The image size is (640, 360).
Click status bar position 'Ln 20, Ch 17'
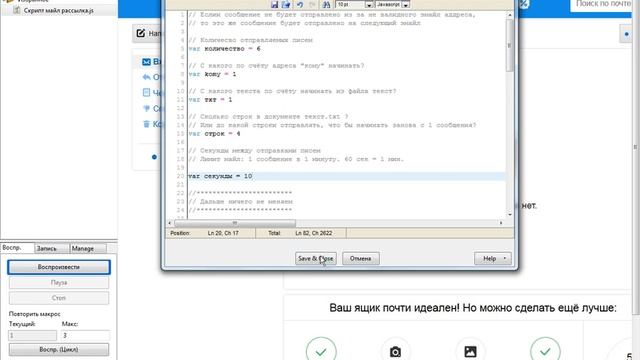pyautogui.click(x=223, y=233)
